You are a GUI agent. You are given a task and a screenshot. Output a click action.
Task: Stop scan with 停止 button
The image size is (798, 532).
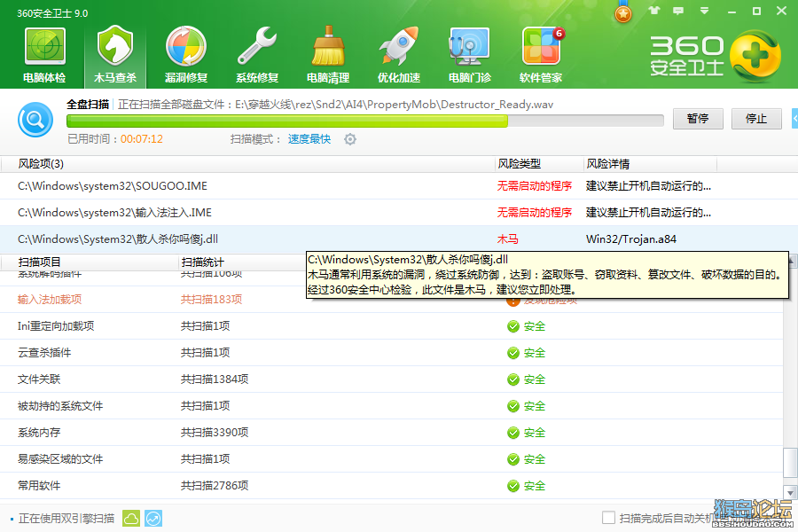pyautogui.click(x=756, y=119)
